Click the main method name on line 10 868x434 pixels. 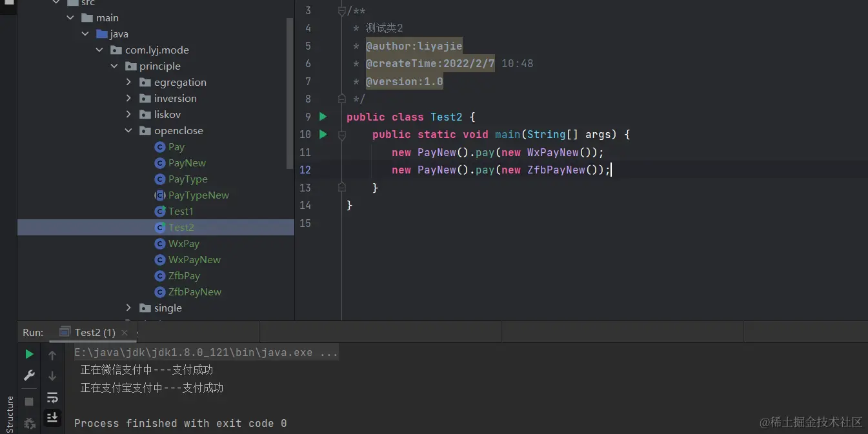508,134
